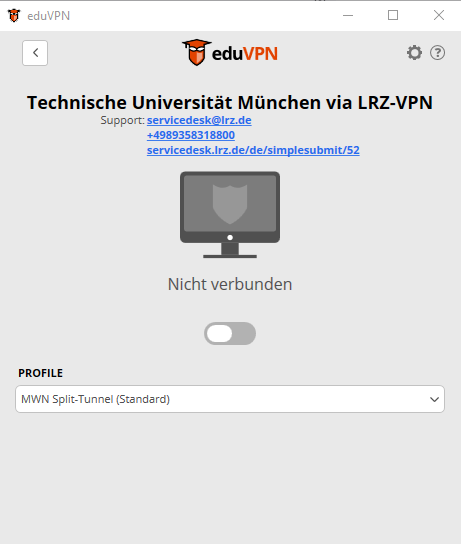Open servicedesk@lrz.de email link
The image size is (461, 544).
(x=199, y=120)
